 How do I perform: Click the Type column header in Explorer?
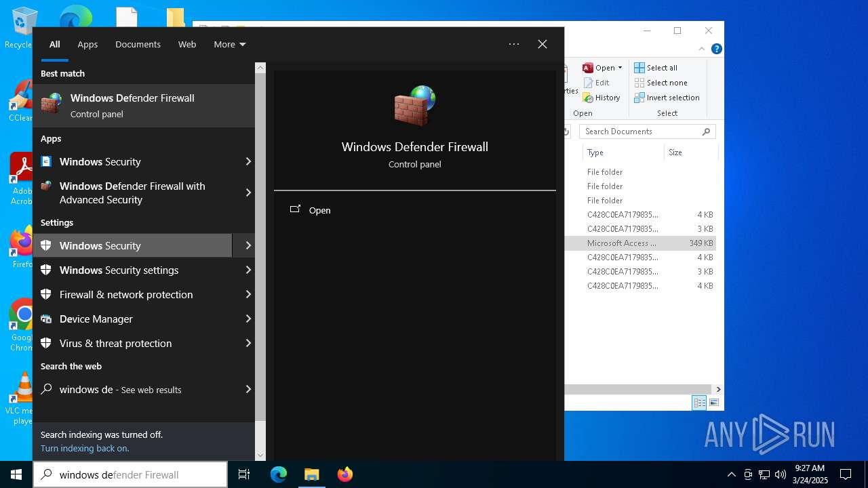pyautogui.click(x=623, y=152)
